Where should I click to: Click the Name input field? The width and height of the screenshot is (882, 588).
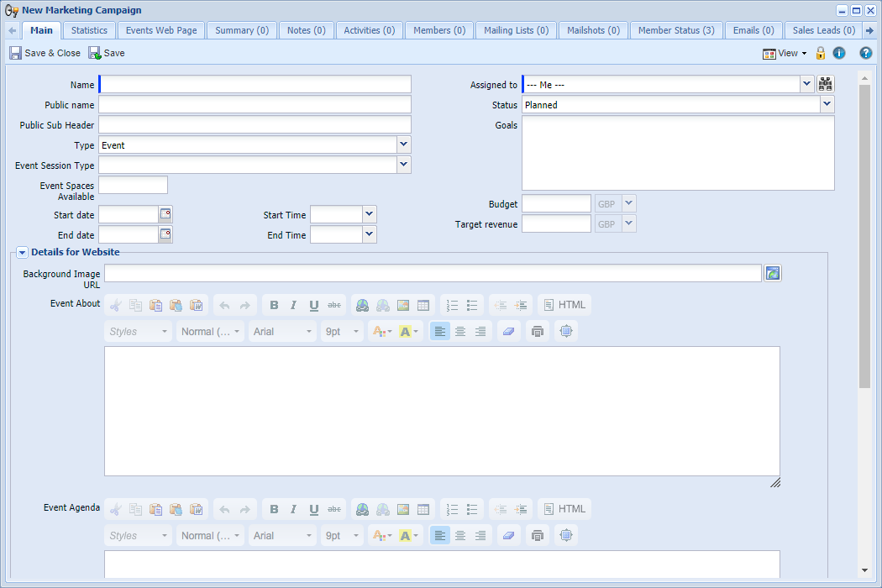coord(255,84)
